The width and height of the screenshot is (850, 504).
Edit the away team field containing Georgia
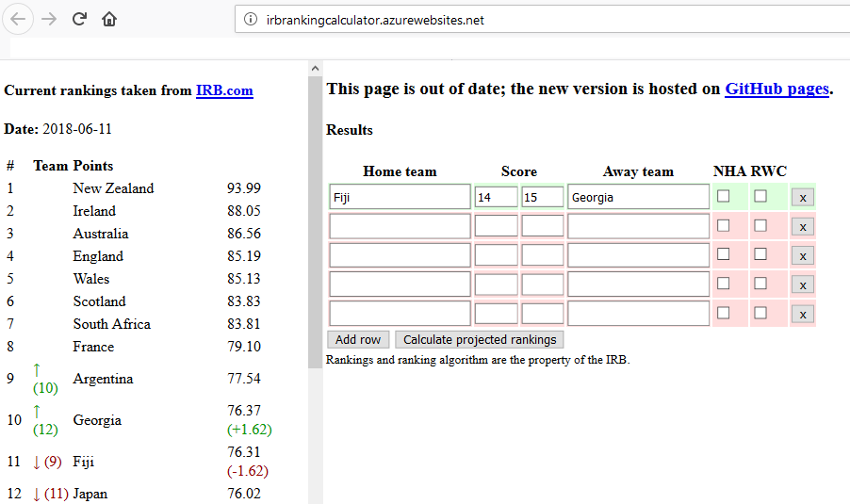pyautogui.click(x=638, y=197)
